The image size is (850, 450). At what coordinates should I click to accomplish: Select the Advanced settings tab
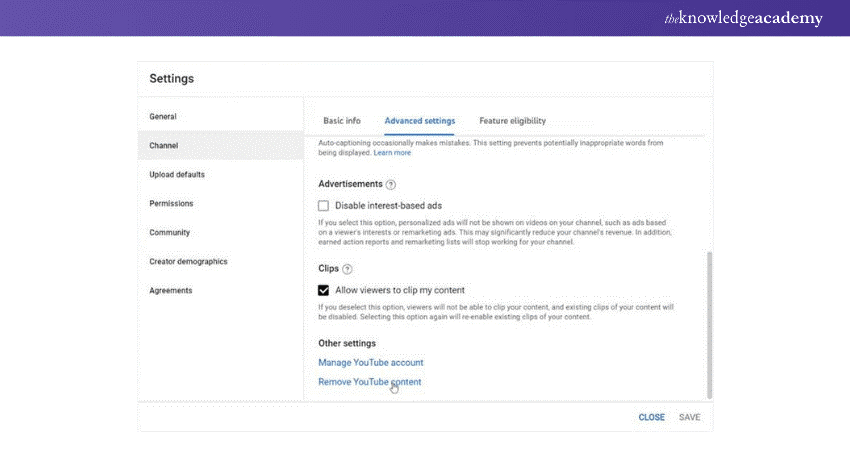[419, 121]
